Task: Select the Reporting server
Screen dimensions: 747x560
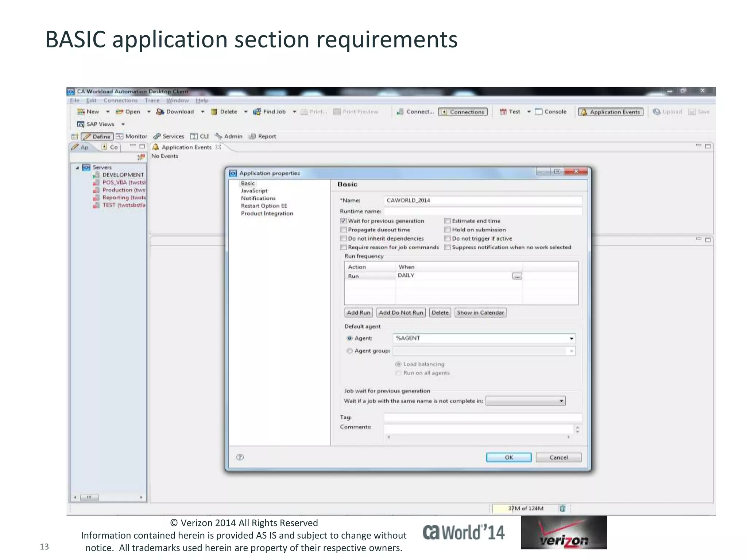Action: pyautogui.click(x=124, y=197)
